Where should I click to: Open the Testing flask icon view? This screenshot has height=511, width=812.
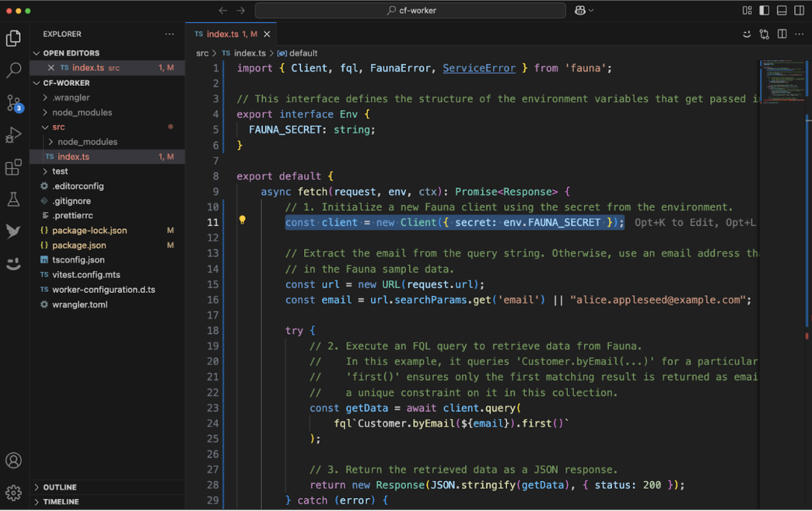click(13, 199)
